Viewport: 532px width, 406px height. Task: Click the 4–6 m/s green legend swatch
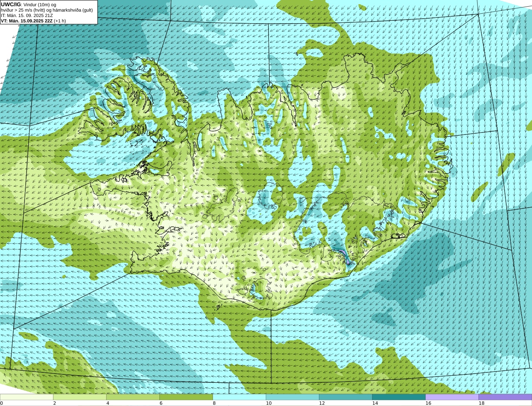click(133, 397)
